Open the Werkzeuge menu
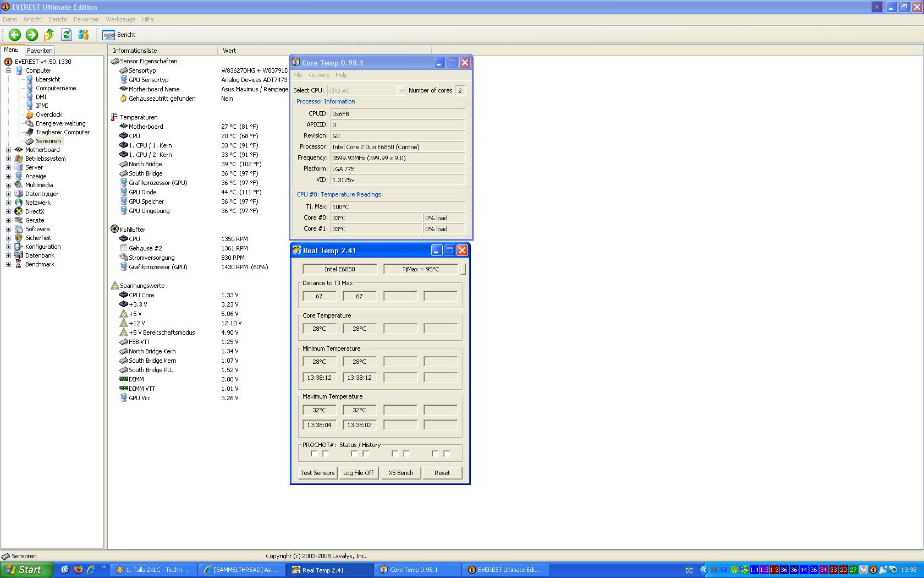The width and height of the screenshot is (924, 578). 120,19
